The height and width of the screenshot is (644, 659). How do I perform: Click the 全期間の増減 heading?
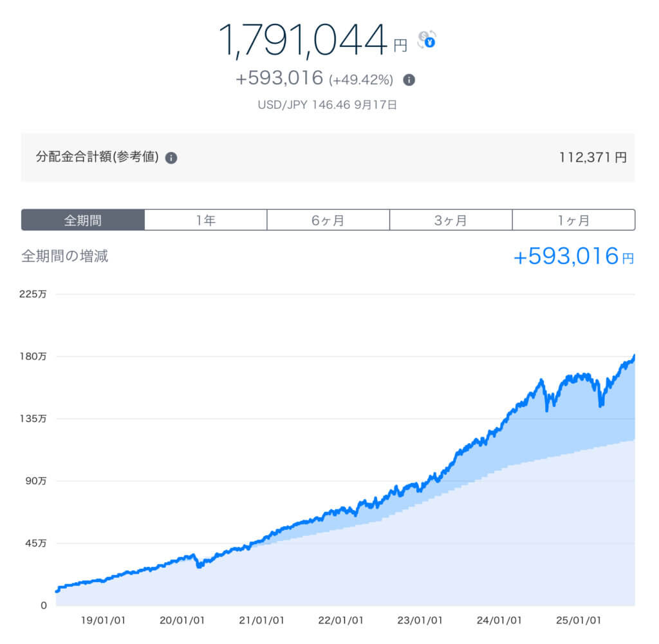[x=65, y=256]
